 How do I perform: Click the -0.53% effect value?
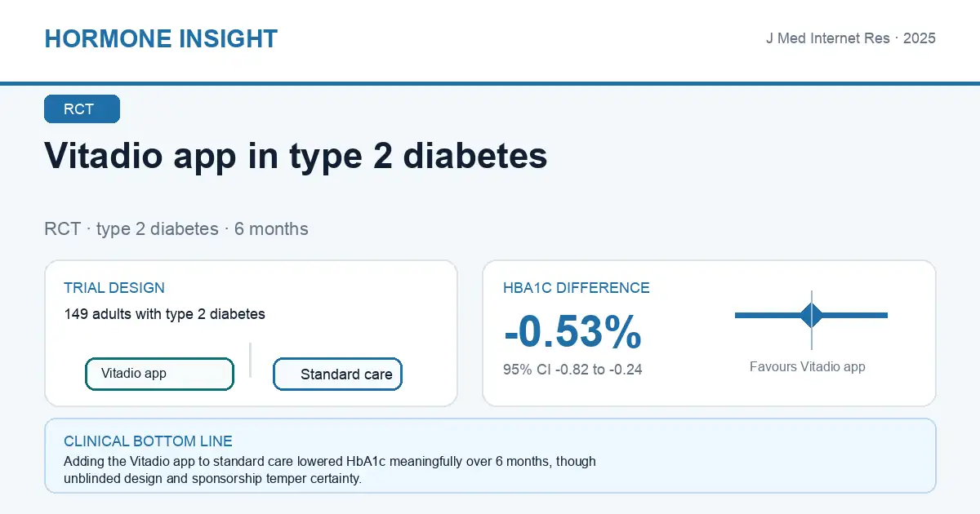572,332
